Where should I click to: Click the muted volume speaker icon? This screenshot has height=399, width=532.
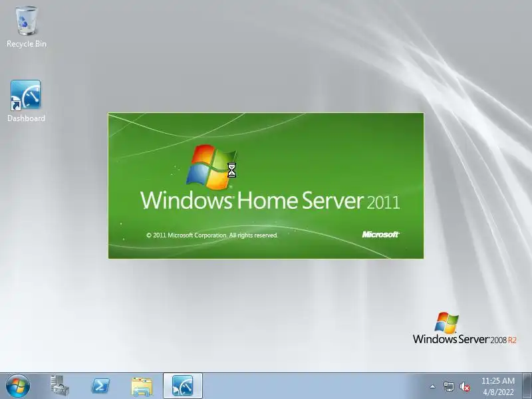[x=464, y=386]
